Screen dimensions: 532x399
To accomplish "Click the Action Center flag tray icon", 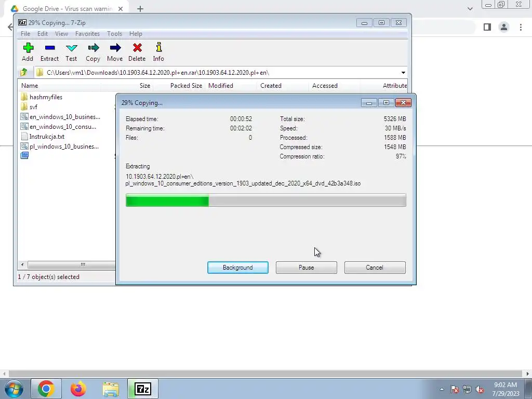I will coord(455,389).
